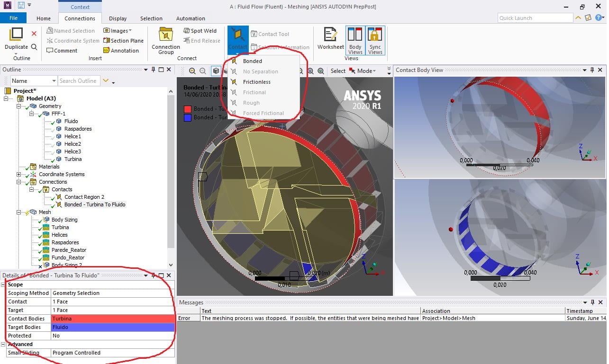
Task: Collapse the Mesh tree node
Action: click(19, 212)
